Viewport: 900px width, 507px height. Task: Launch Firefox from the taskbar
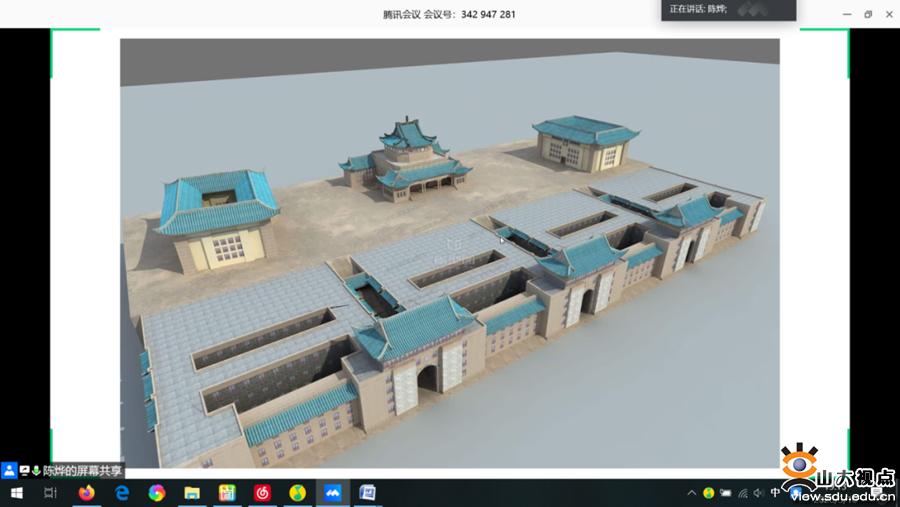point(86,493)
